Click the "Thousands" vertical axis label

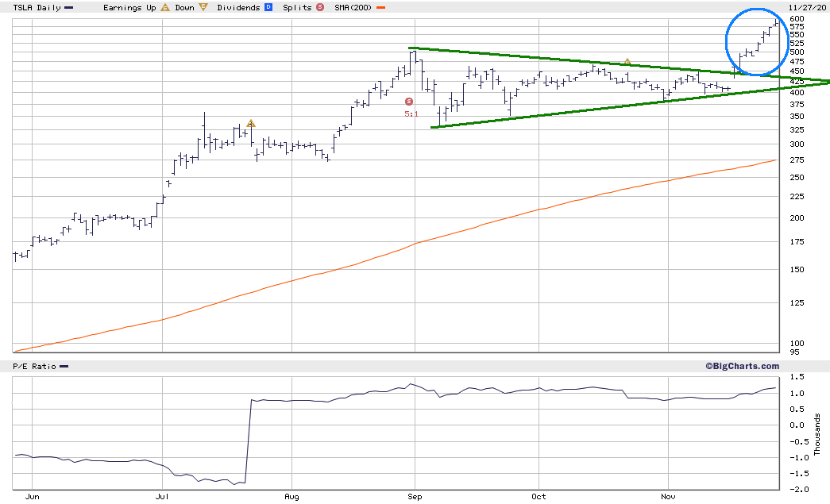(x=816, y=434)
